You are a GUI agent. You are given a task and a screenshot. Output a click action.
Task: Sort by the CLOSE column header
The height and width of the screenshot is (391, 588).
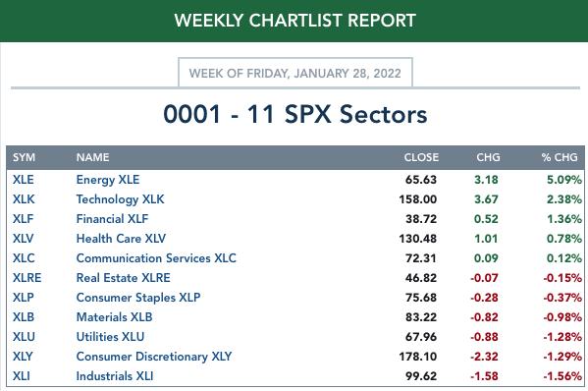pos(421,157)
